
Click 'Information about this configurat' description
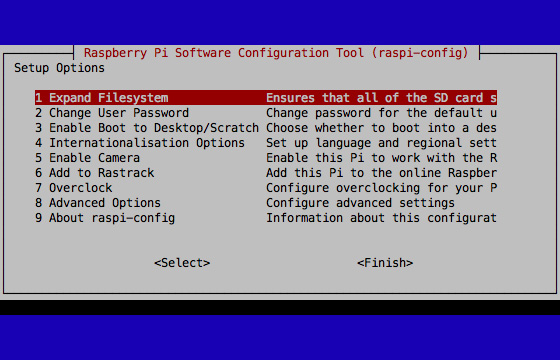click(381, 218)
